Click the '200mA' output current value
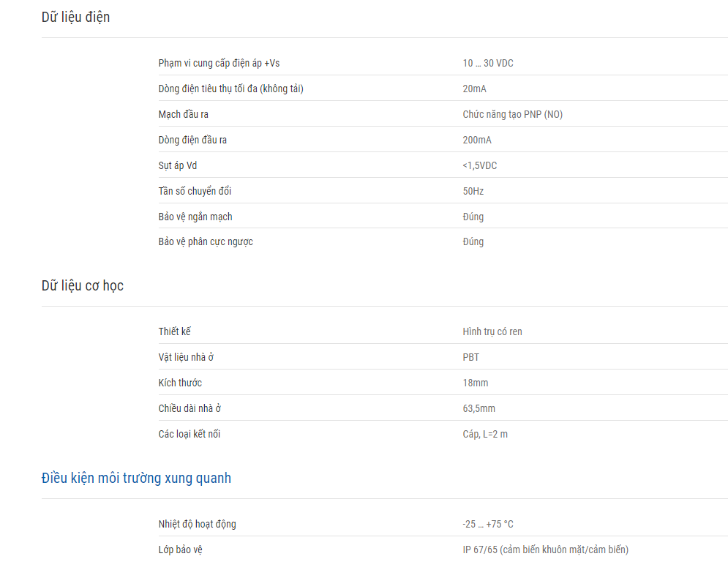The width and height of the screenshot is (728, 570). point(477,140)
